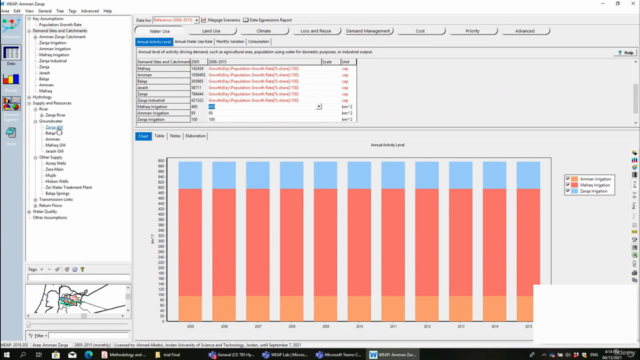Switch to the Table tab

(x=159, y=136)
